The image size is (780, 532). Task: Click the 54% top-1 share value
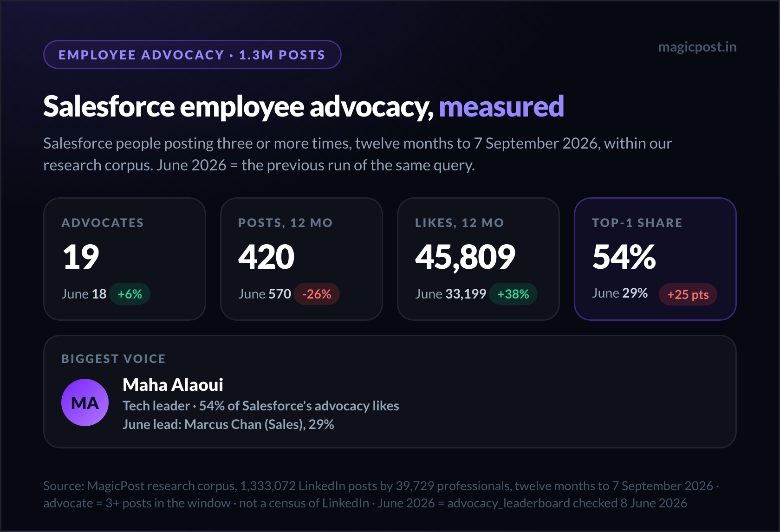pyautogui.click(x=624, y=257)
